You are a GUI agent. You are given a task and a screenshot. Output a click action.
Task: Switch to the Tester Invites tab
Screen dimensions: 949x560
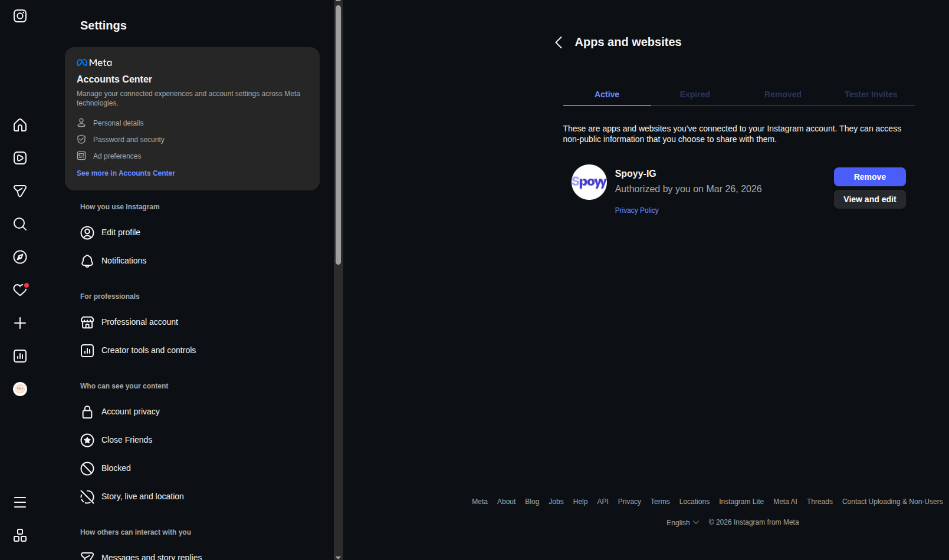tap(871, 94)
